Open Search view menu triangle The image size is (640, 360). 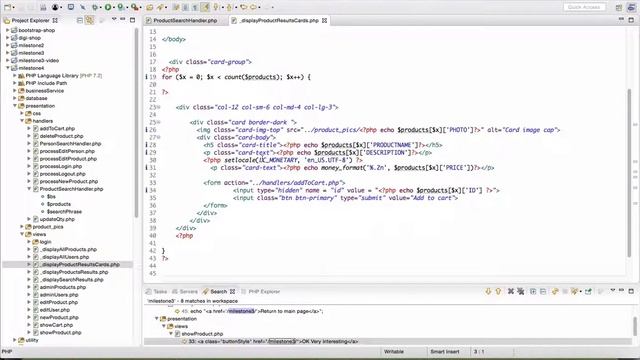point(613,290)
